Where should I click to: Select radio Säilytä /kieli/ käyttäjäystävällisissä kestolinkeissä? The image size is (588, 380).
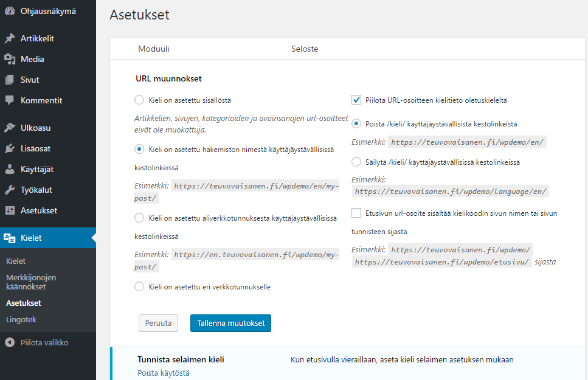(x=356, y=162)
